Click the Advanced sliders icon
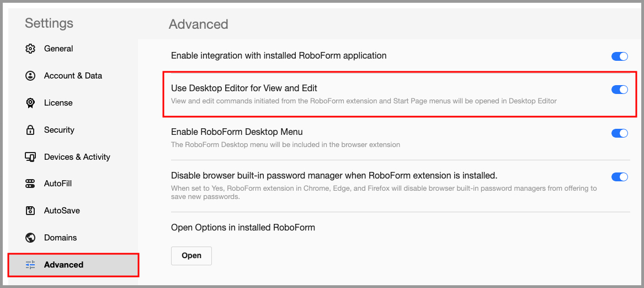The width and height of the screenshot is (644, 288). 30,265
